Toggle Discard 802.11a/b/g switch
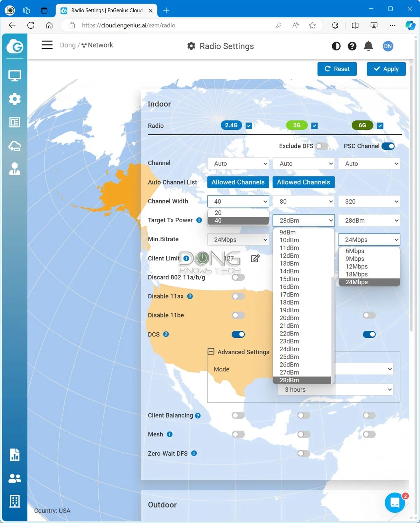 tap(238, 277)
